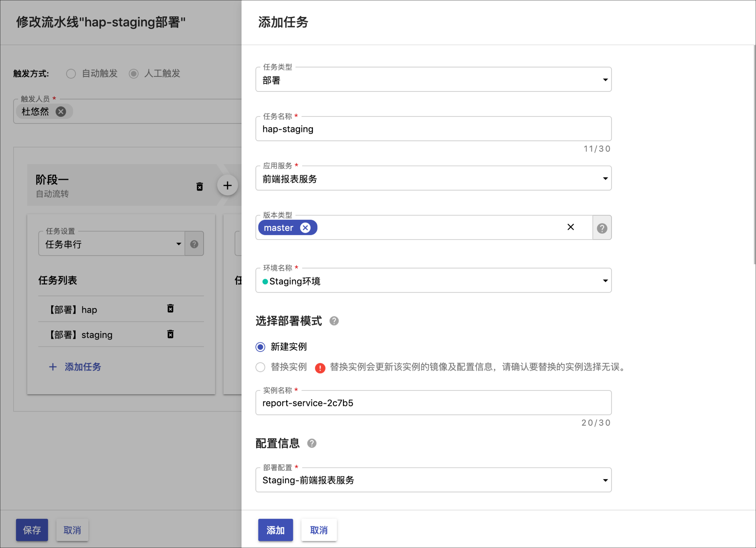Open the 任务设置 任务串行 dropdown
Screen dimensions: 756x548
(x=112, y=244)
